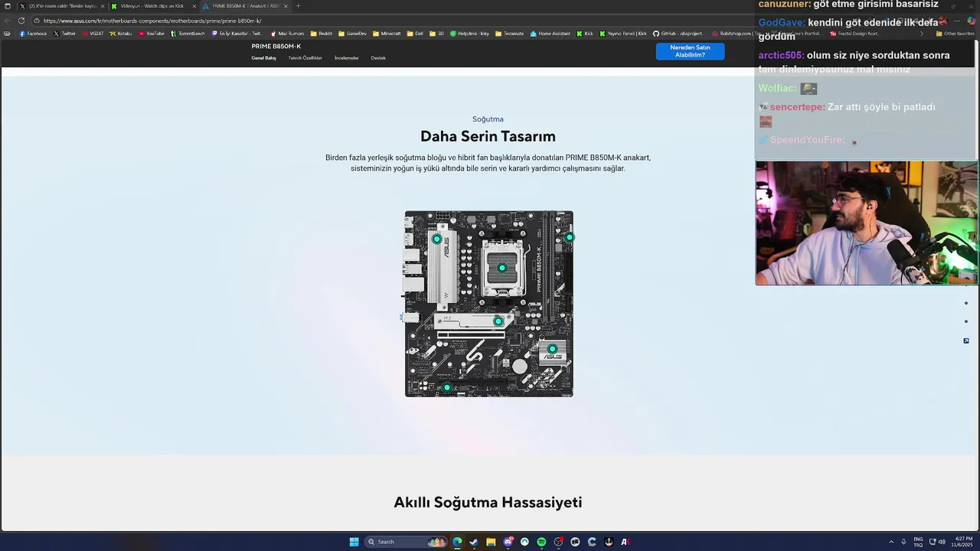The image size is (980, 551).
Task: Click the hotspot on the M.2 slot heatsink
Action: (x=498, y=321)
